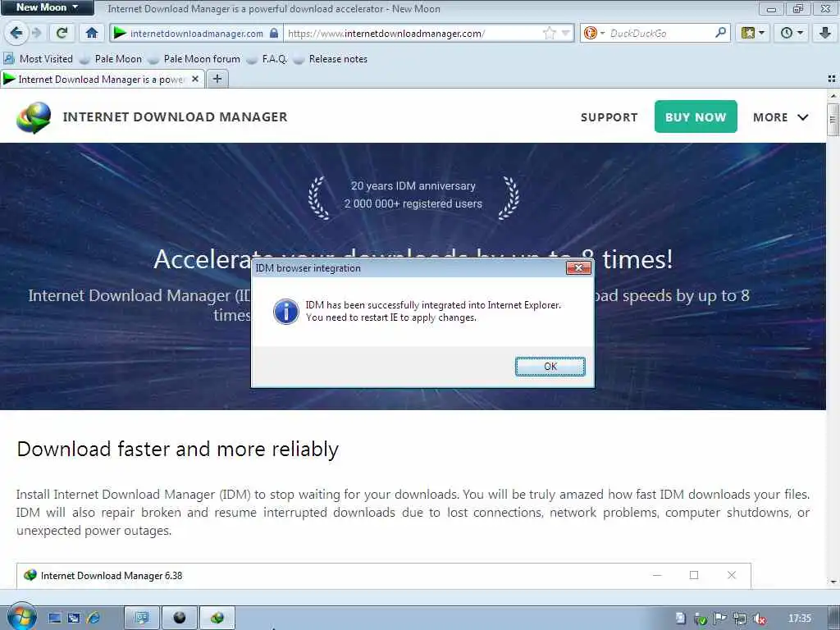
Task: Open a new tab with plus button
Action: click(217, 80)
